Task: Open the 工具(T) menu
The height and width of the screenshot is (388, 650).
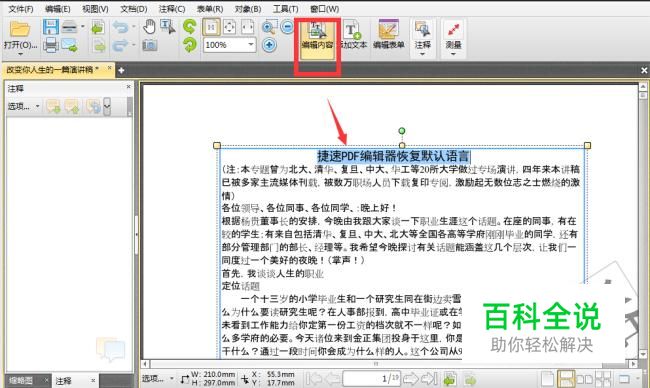Action: click(x=285, y=9)
